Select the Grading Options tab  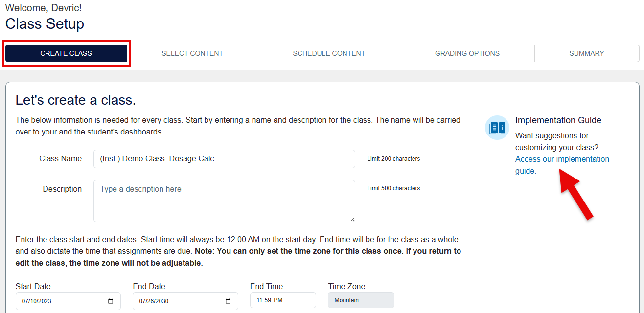(467, 53)
